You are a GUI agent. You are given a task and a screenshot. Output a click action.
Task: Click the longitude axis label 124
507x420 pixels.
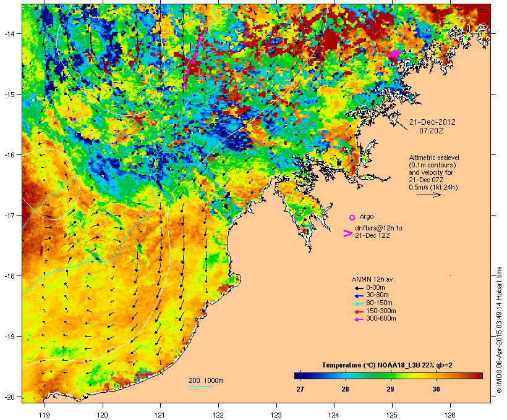point(334,415)
